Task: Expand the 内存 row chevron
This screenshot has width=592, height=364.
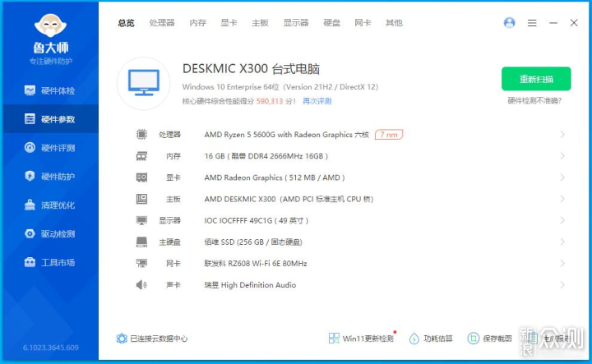Action: point(562,156)
